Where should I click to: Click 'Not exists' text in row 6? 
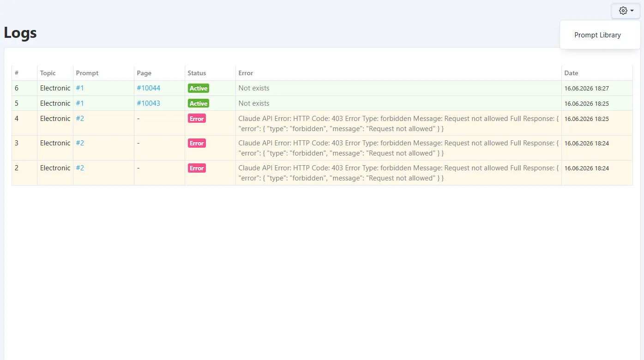[254, 88]
